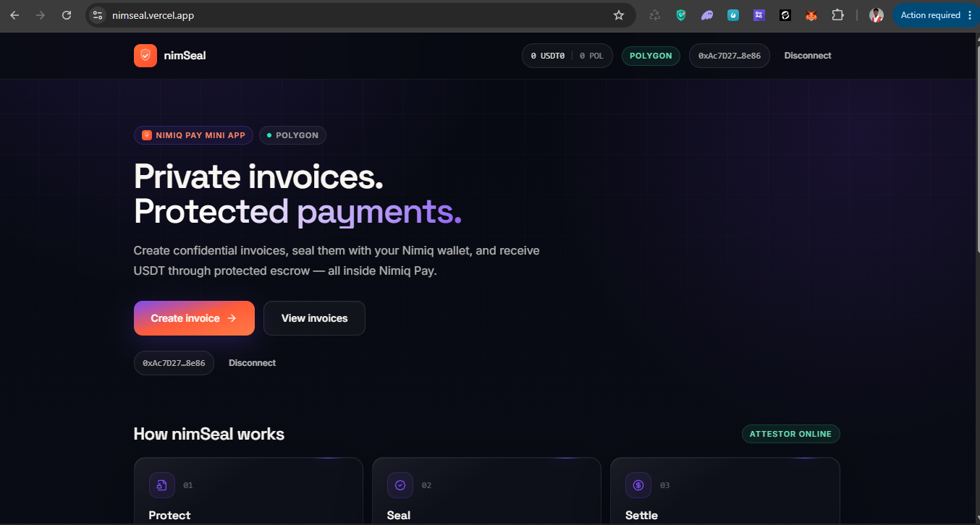Image resolution: width=980 pixels, height=525 pixels.
Task: Click wallet address pill below Create invoice
Action: [174, 363]
